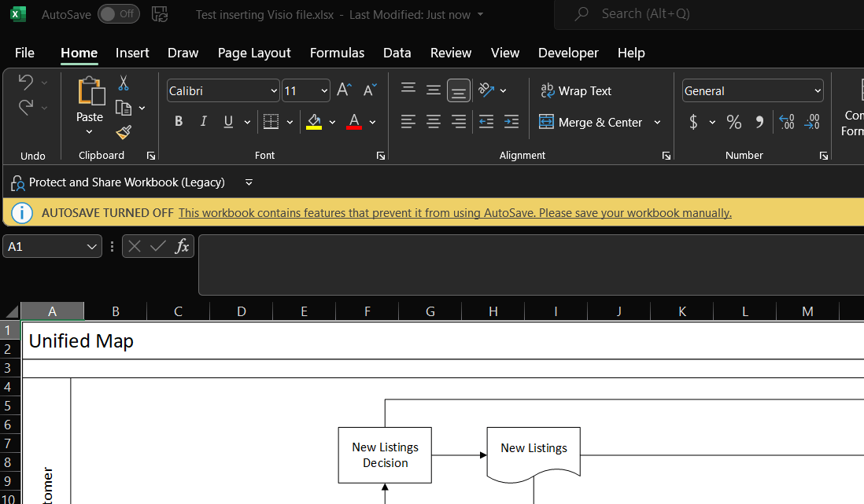Toggle Bold formatting

pos(179,122)
